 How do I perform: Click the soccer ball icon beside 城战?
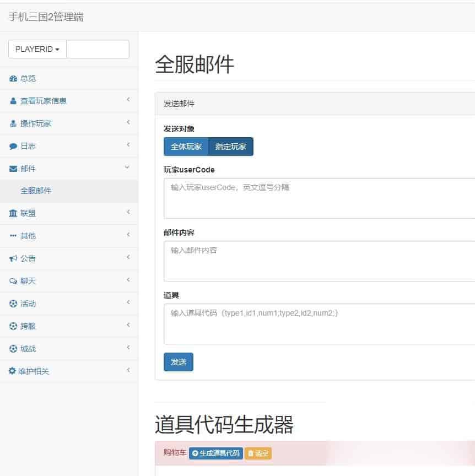[13, 349]
